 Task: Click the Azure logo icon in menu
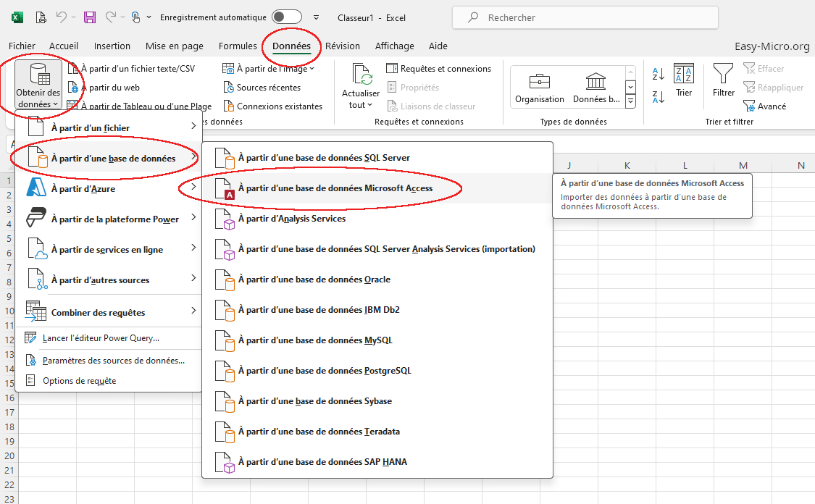36,187
